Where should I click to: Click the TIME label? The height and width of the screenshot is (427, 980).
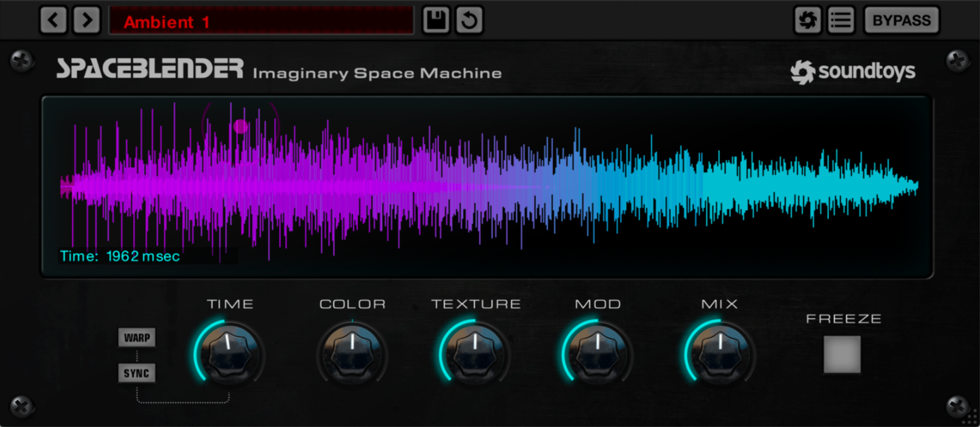point(231,304)
